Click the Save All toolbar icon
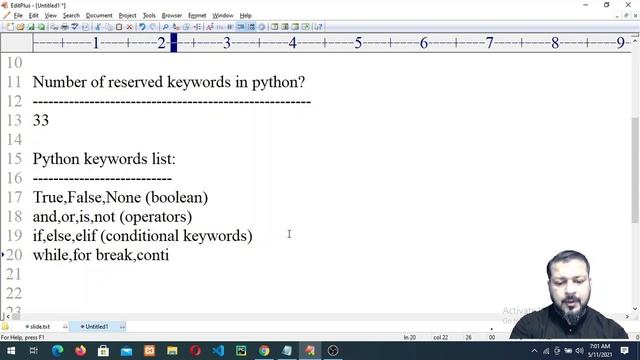 (41, 27)
